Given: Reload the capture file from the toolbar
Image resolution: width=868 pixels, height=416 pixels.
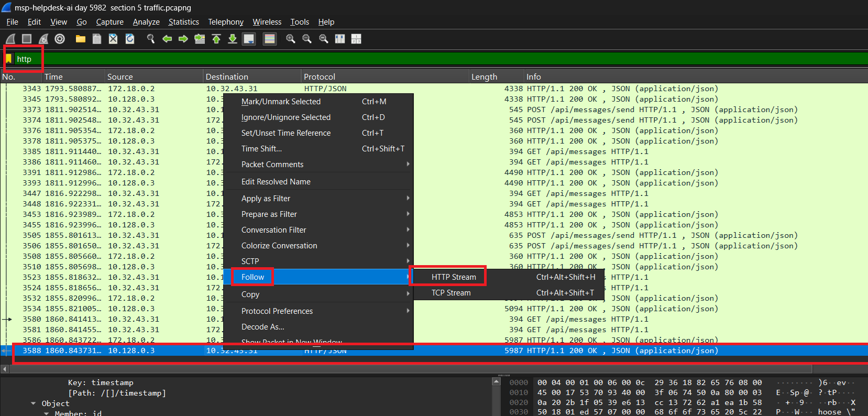Looking at the screenshot, I should pos(130,39).
